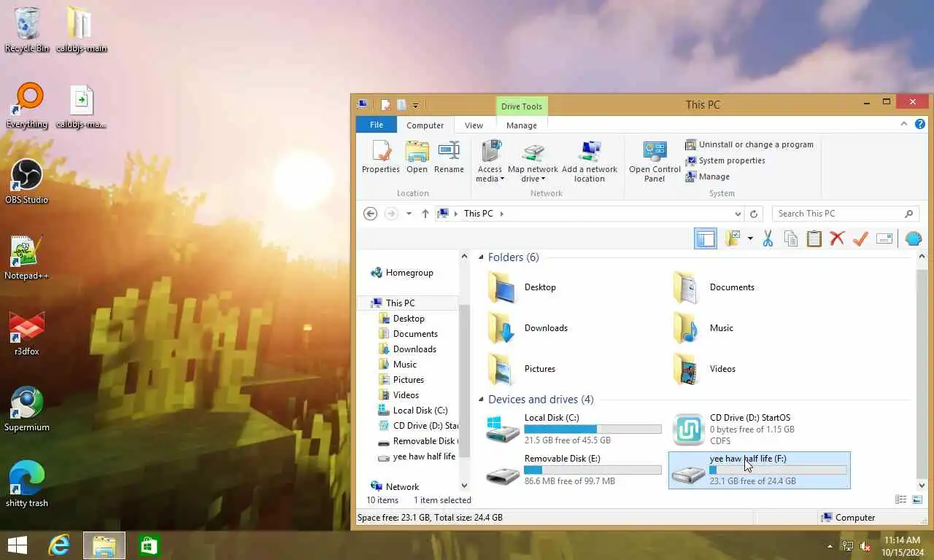Click Uninstall or change a program

coord(749,144)
